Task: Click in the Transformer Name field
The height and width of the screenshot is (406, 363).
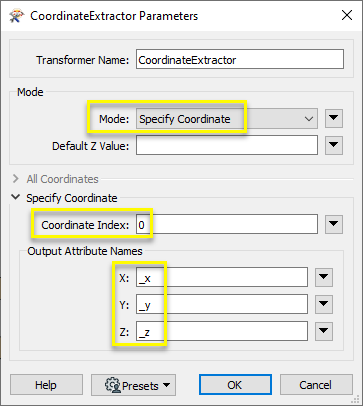Action: (x=240, y=60)
